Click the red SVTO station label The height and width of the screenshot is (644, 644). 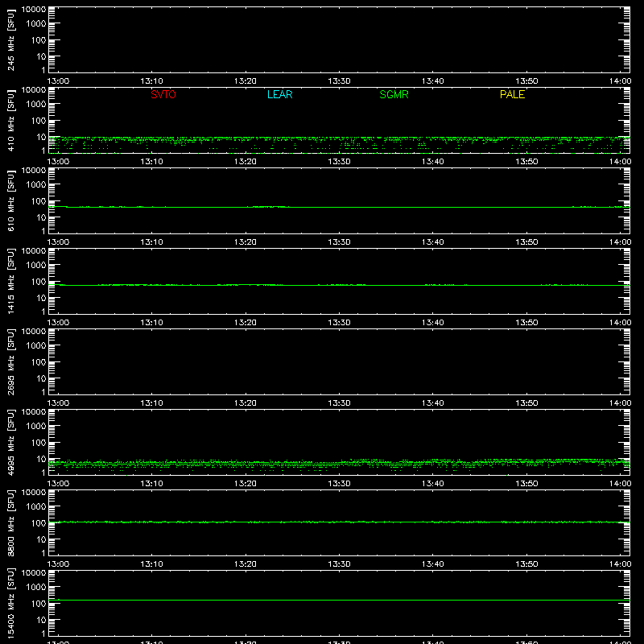point(163,94)
